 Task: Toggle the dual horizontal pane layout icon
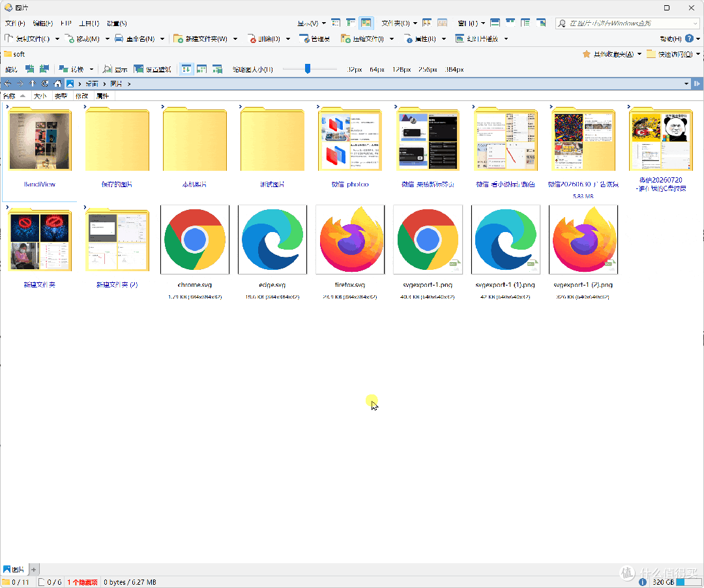point(495,23)
